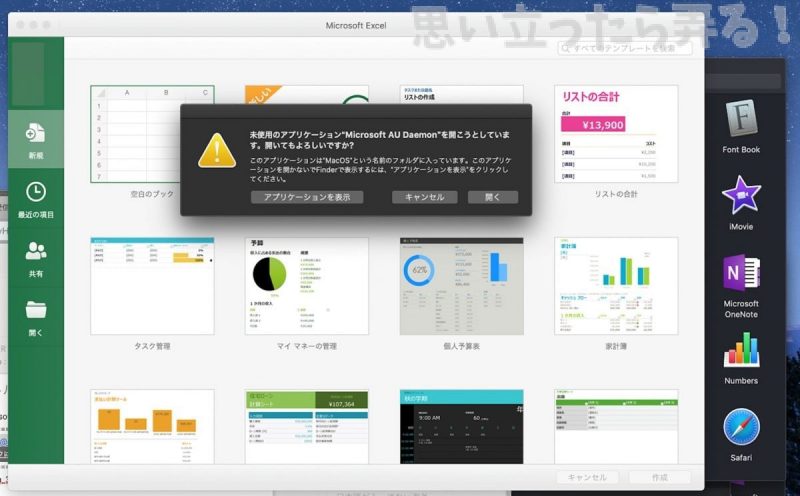Launch the Numbers app icon

pos(741,350)
